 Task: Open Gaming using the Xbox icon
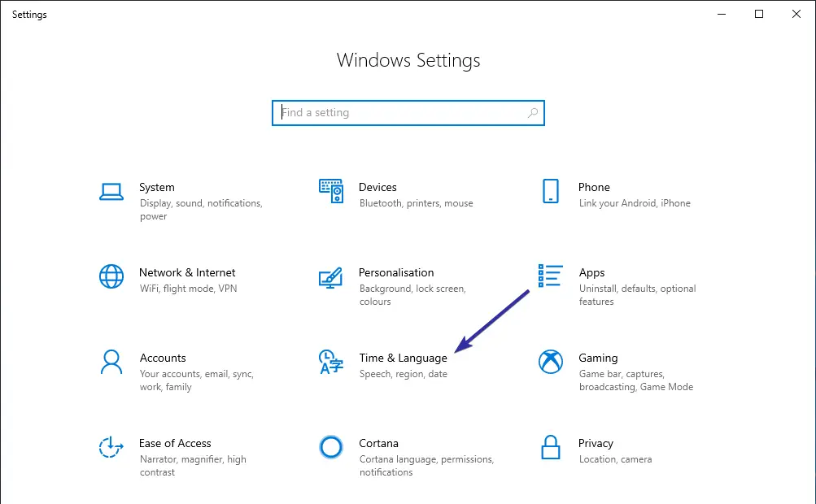pos(551,363)
